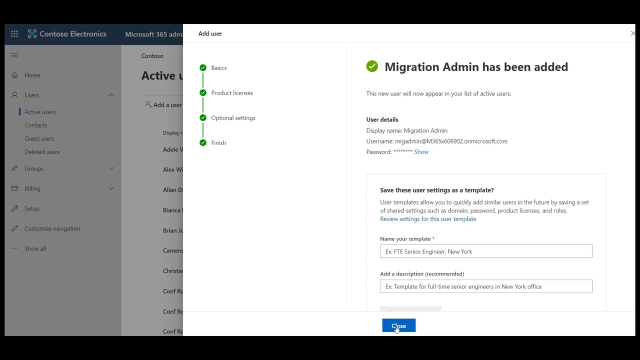Open Contacts under Users
Viewport: 640px width, 360px height.
[36, 125]
